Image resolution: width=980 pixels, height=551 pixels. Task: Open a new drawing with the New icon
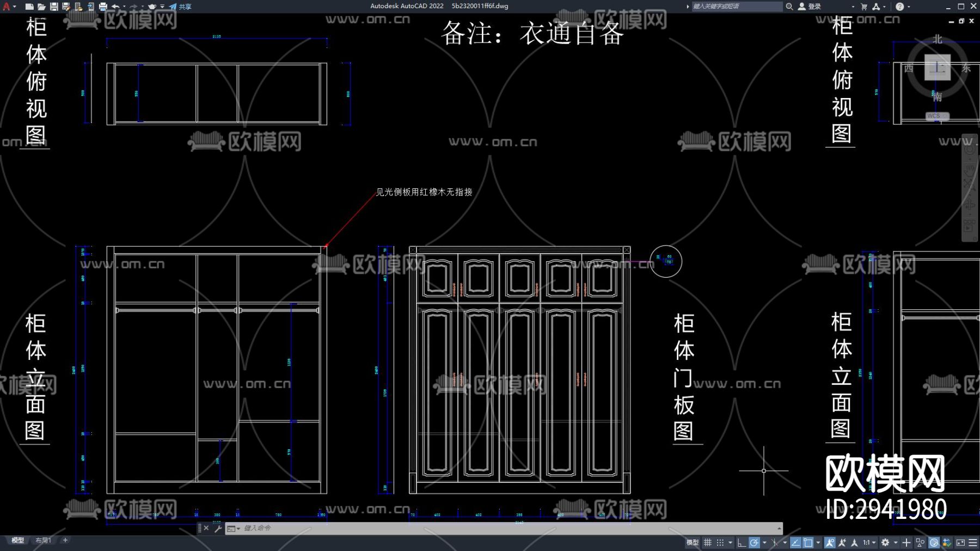click(30, 7)
